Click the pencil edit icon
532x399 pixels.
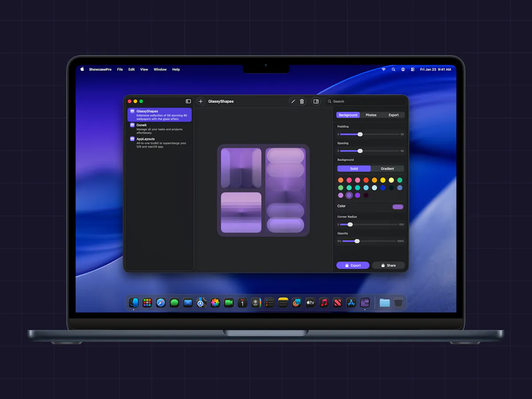click(293, 102)
